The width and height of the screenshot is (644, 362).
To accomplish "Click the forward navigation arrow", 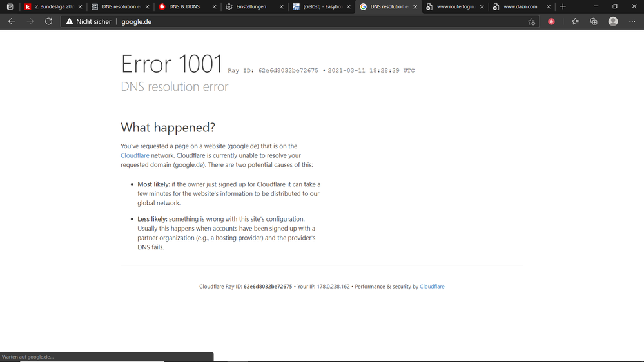I will point(30,21).
